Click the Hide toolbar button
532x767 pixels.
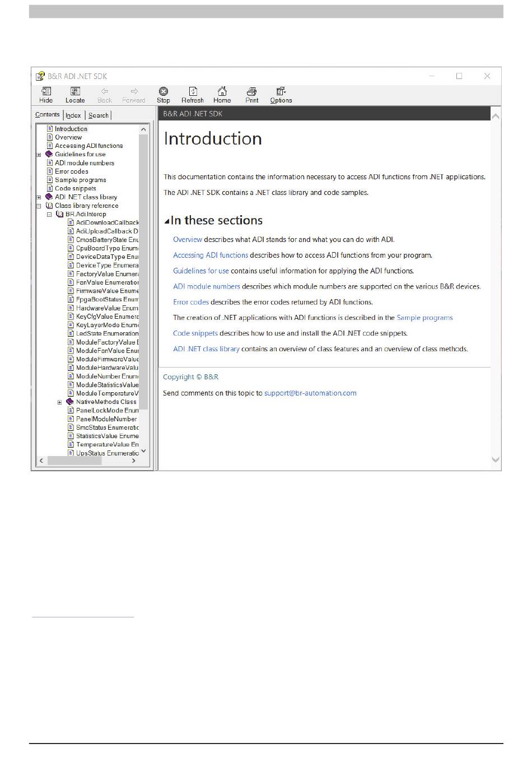(x=46, y=95)
